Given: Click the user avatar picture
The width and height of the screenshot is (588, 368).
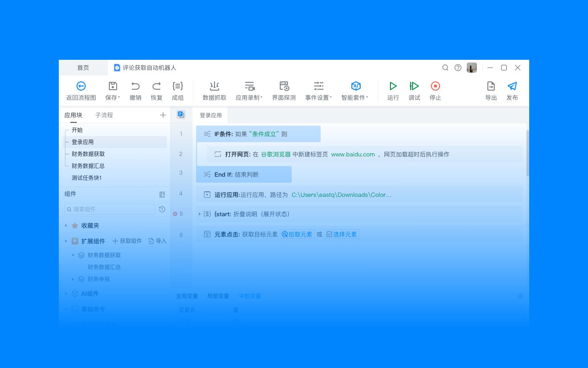Looking at the screenshot, I should coord(472,68).
